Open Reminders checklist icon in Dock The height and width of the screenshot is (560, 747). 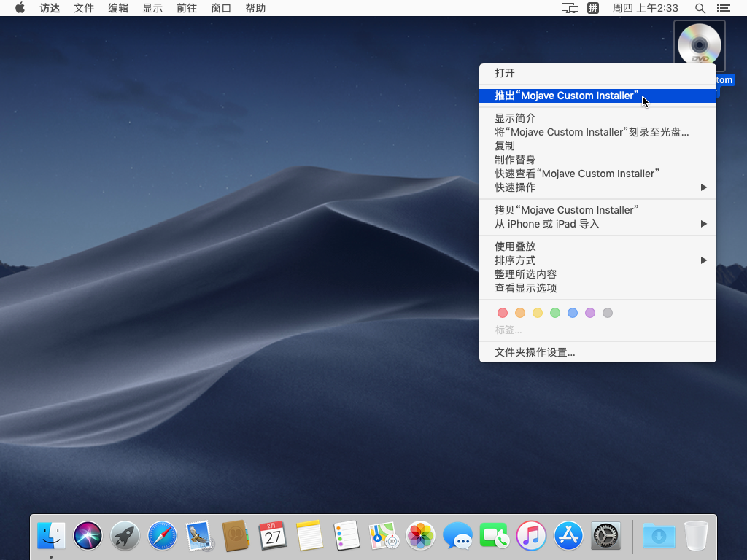click(347, 535)
